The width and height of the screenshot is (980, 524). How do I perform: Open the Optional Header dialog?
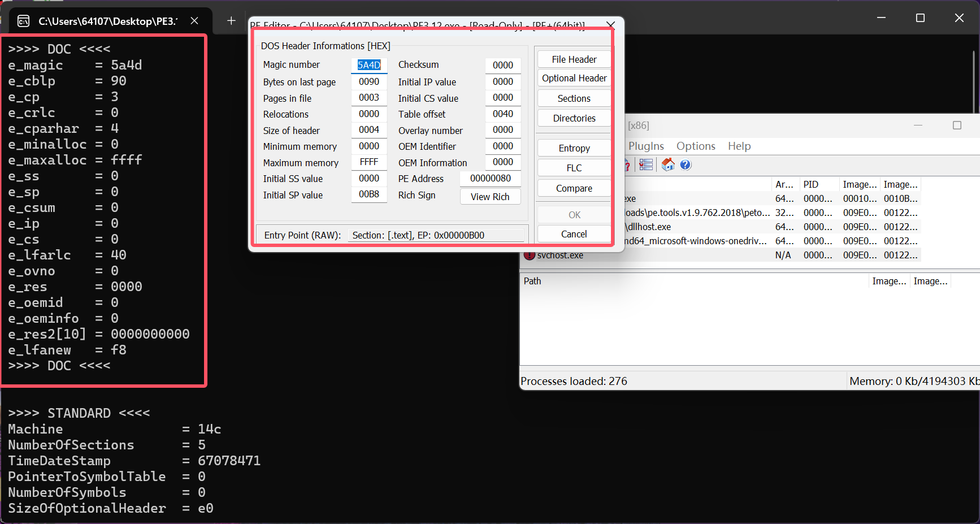coord(574,78)
